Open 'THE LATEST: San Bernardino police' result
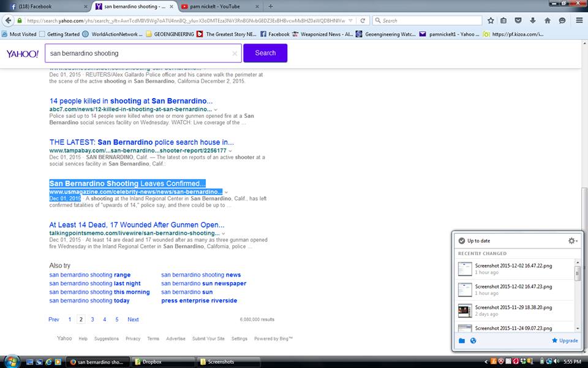This screenshot has height=368, width=588. coord(141,142)
